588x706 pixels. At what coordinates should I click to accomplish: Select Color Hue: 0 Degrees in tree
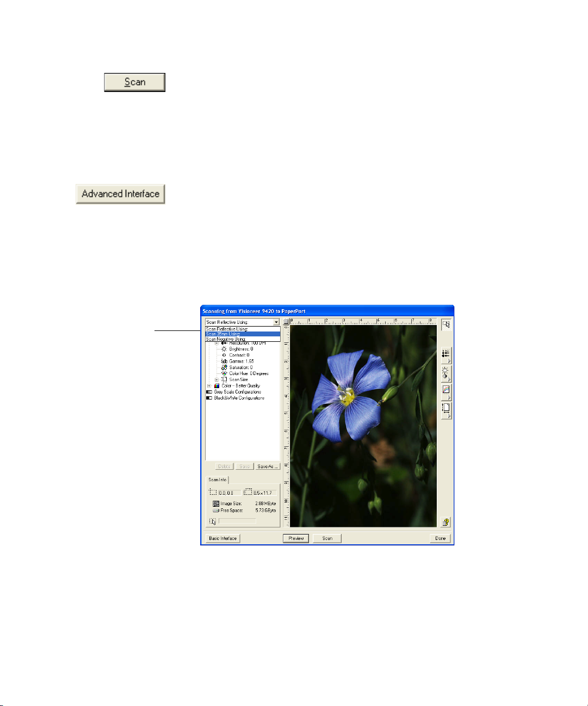[249, 373]
